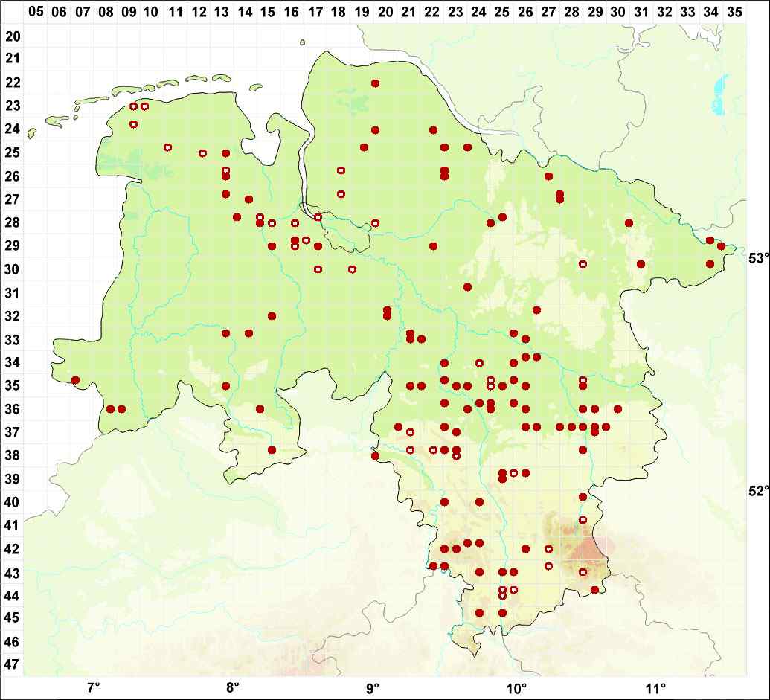Image resolution: width=770 pixels, height=700 pixels.
Task: Click column header 33 on top axis
Action: click(x=687, y=11)
